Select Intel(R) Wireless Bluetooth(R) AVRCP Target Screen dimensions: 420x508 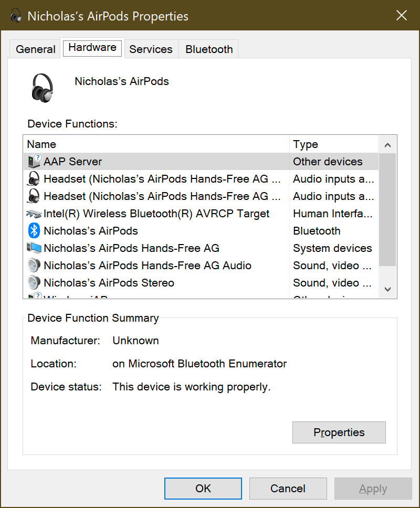pos(201,214)
